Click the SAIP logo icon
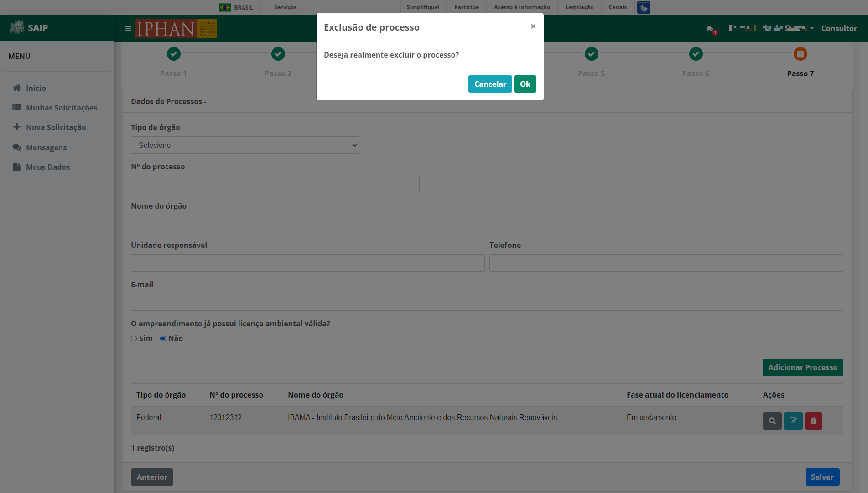 click(x=17, y=27)
